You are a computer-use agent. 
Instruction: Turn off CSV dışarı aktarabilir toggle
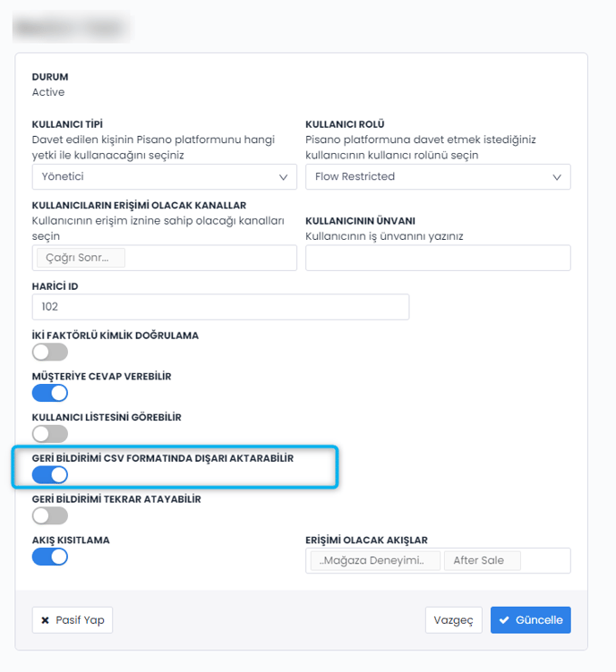pyautogui.click(x=50, y=474)
